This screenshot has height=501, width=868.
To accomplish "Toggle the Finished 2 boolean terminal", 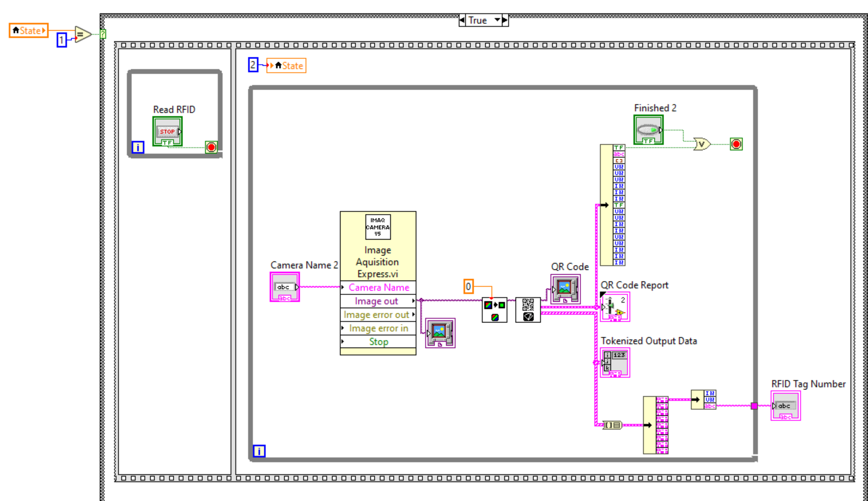I will click(x=648, y=130).
